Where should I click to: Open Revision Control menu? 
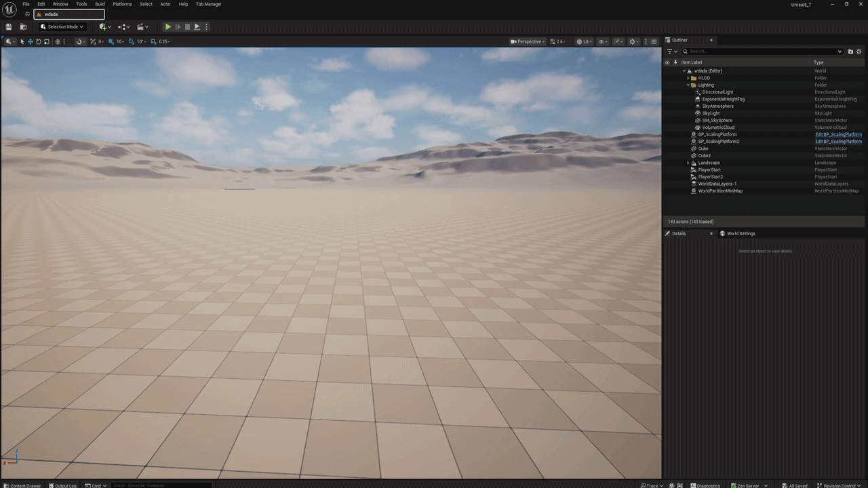tap(840, 485)
